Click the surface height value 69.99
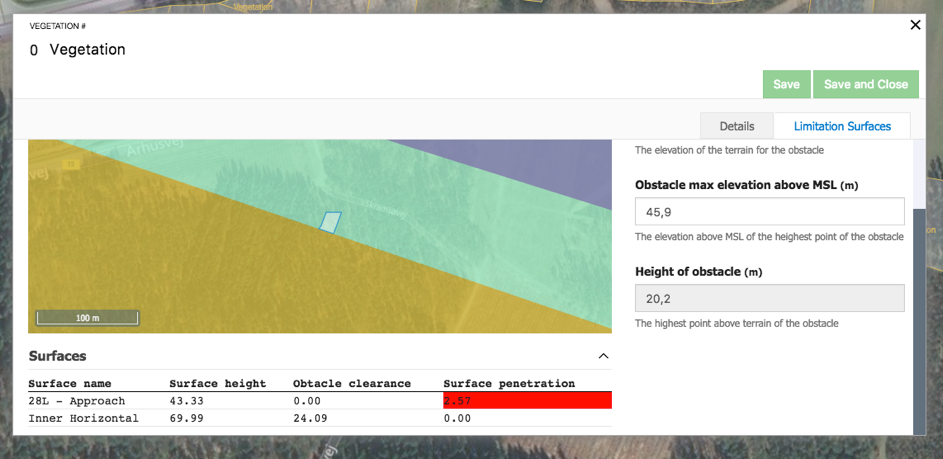Viewport: 943px width, 459px height. (x=186, y=418)
